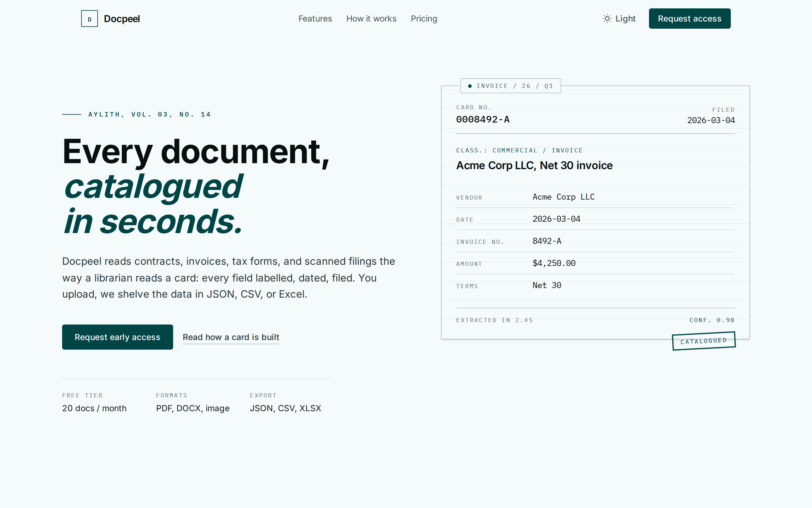
Task: Click the CATALOGUED stamp
Action: (704, 341)
